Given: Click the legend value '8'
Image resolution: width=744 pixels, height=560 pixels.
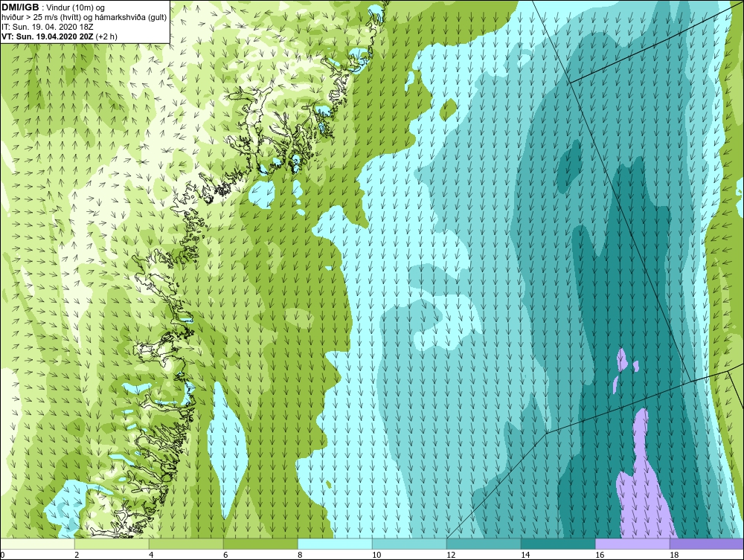Looking at the screenshot, I should point(300,555).
